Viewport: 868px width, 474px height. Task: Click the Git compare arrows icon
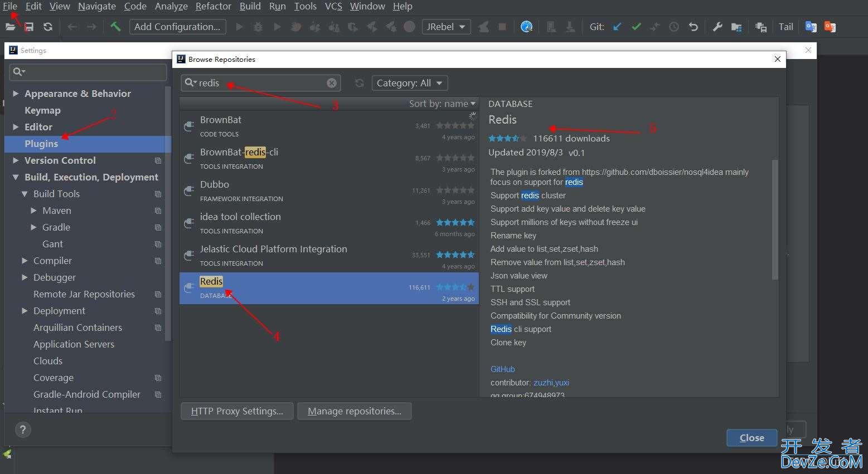click(x=655, y=27)
